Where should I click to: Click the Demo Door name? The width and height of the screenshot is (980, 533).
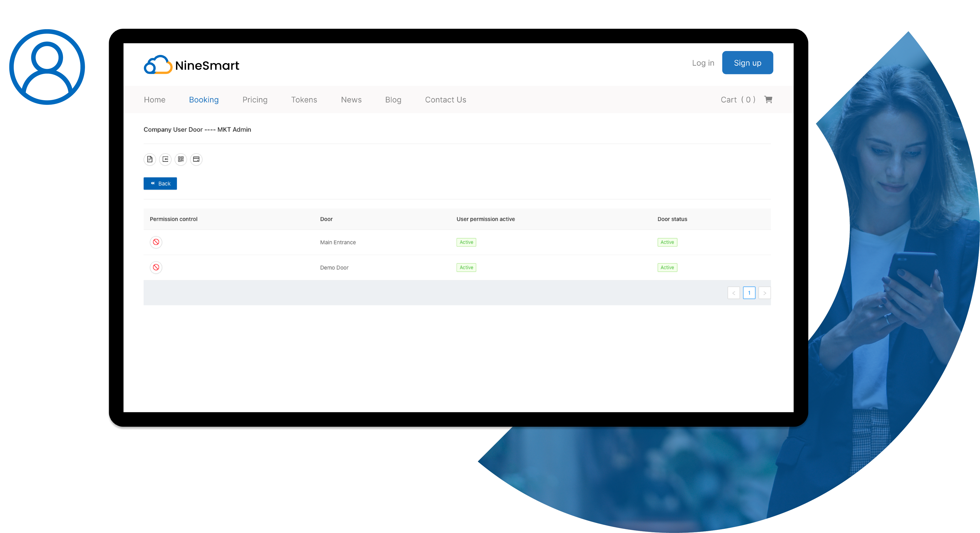[x=334, y=268]
